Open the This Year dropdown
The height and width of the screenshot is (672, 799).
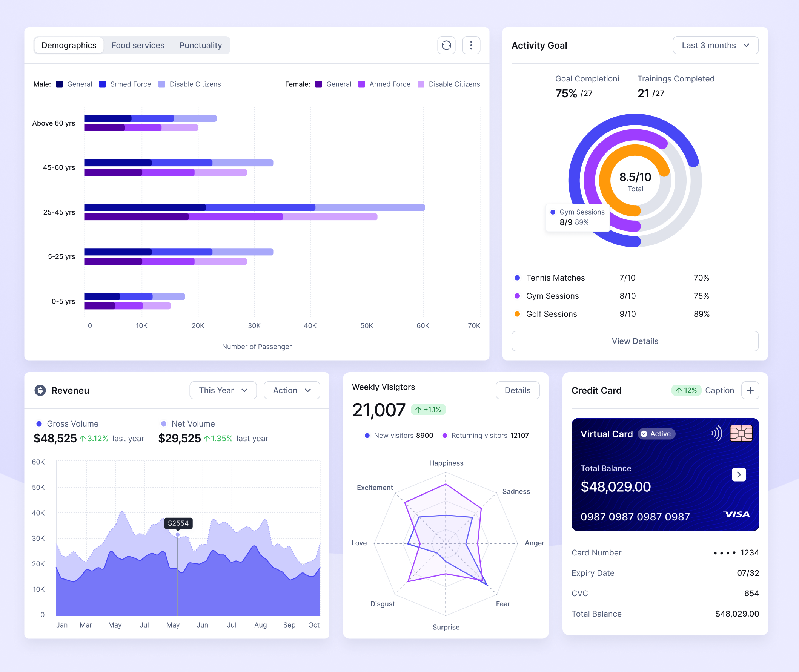tap(223, 390)
